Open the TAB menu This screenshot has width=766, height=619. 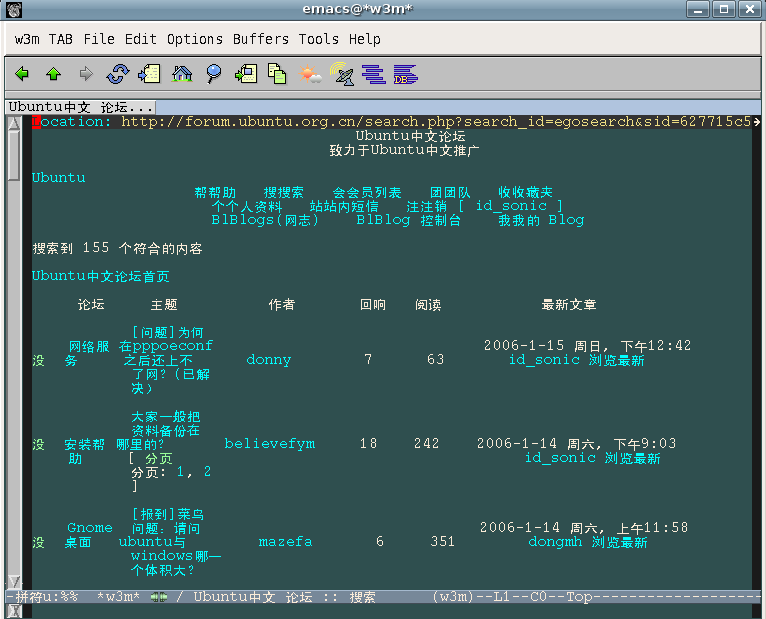pos(61,39)
